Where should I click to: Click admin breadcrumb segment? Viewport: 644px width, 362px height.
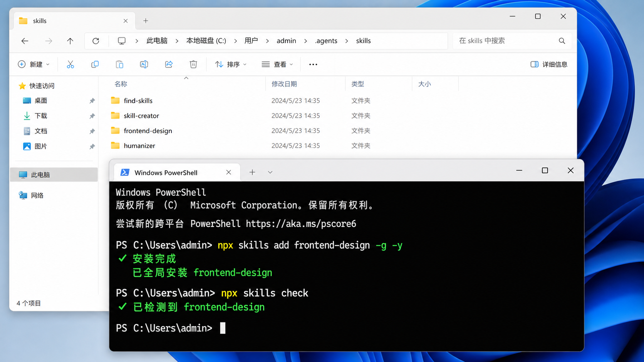(x=286, y=41)
